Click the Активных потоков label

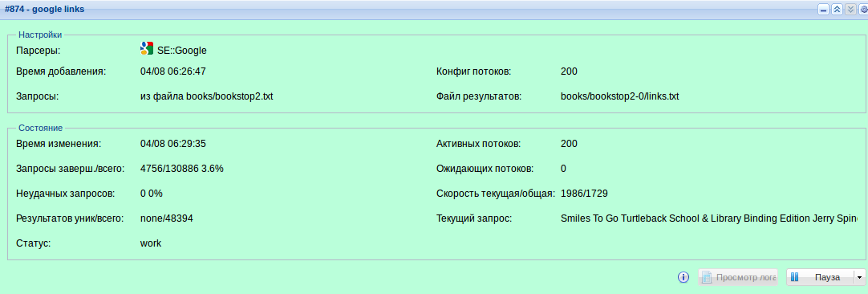click(x=479, y=144)
